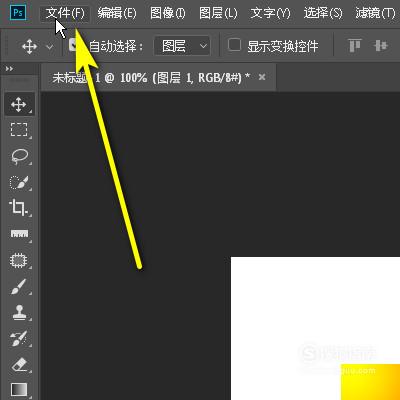Select the Gradient tool
Screen dimensions: 400x400
tap(19, 389)
